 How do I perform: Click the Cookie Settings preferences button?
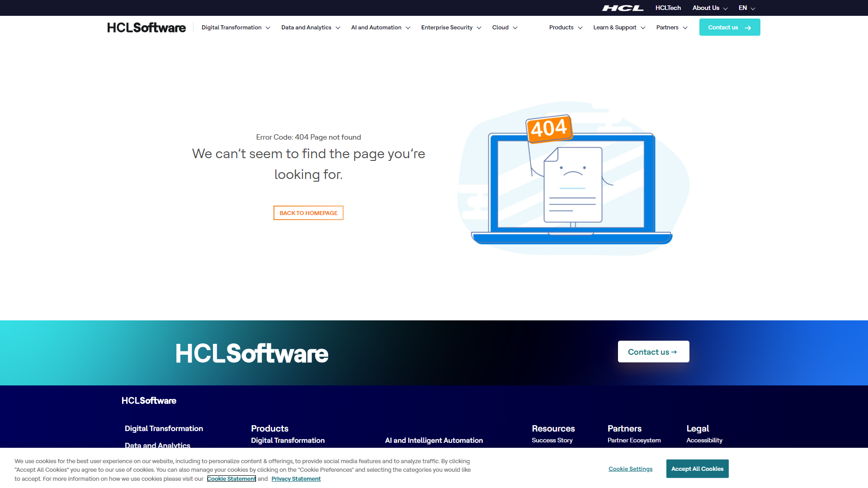coord(630,468)
